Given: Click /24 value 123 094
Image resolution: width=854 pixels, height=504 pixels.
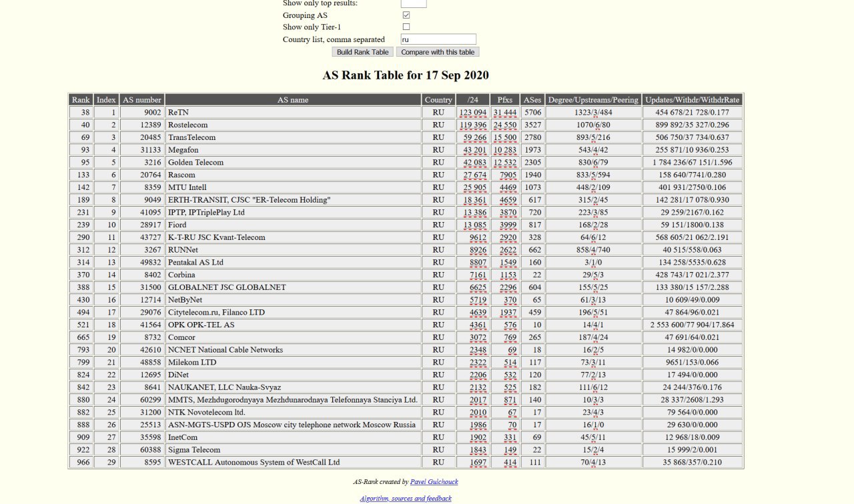Looking at the screenshot, I should coord(472,113).
